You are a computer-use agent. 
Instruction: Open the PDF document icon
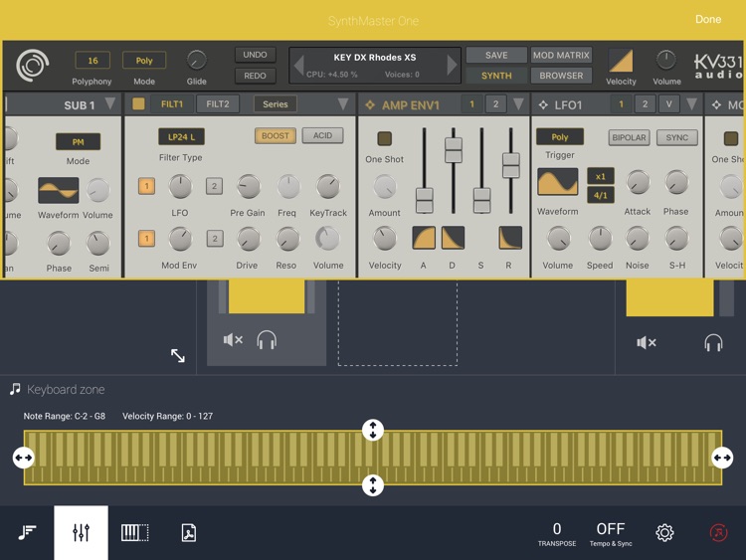(189, 532)
